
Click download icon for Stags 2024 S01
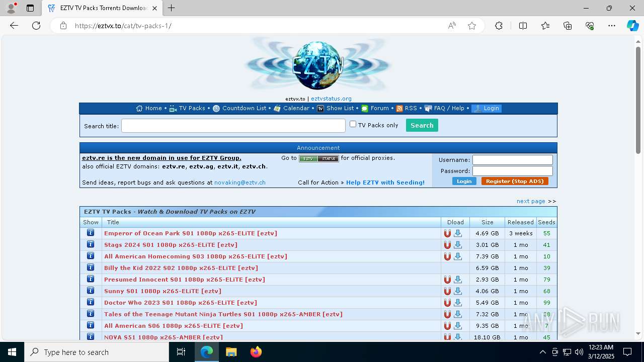click(458, 245)
